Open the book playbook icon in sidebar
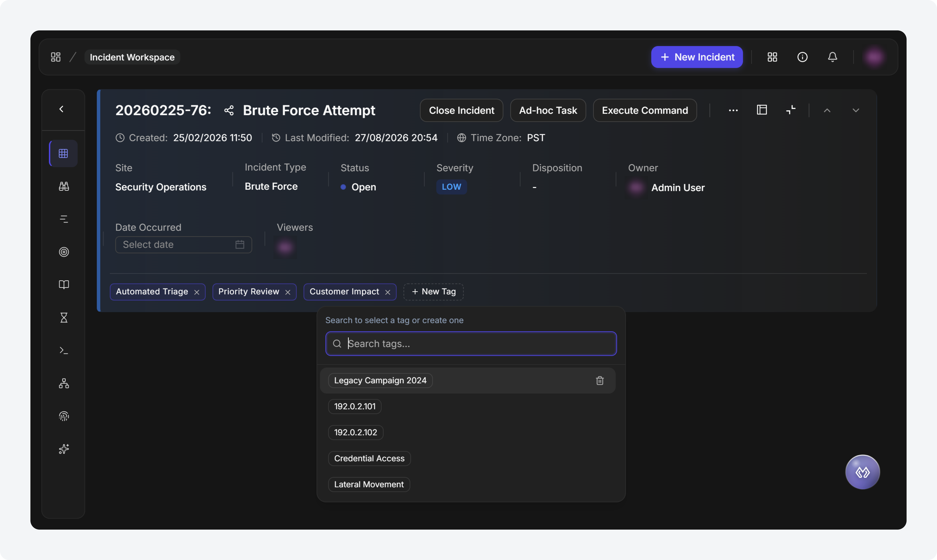Viewport: 937px width, 560px height. tap(64, 285)
